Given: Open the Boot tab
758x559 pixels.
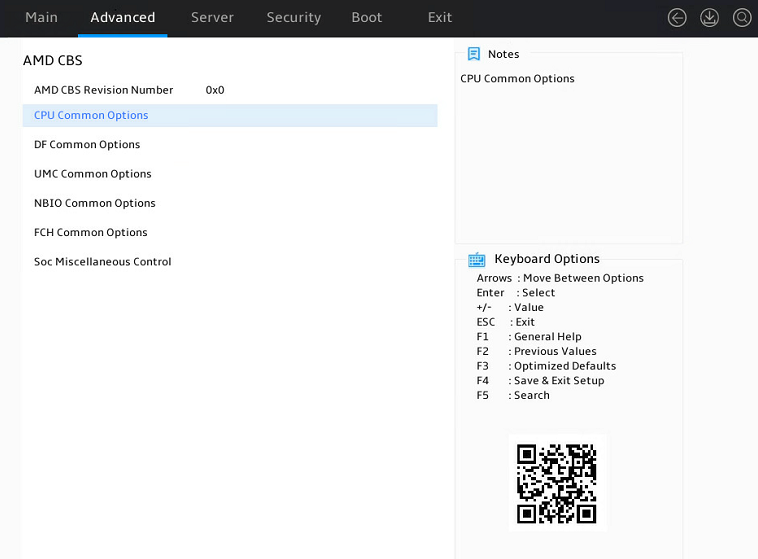Looking at the screenshot, I should pos(367,17).
